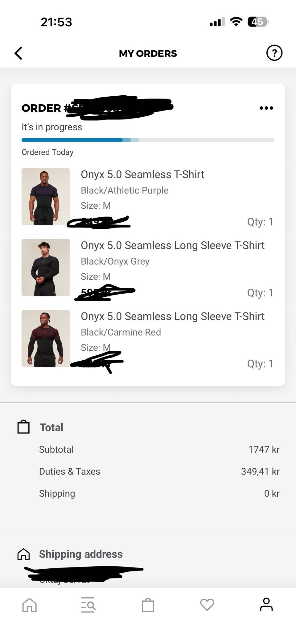Viewport: 296px width, 644px height.
Task: Tap the Shipping address heading
Action: (81, 554)
